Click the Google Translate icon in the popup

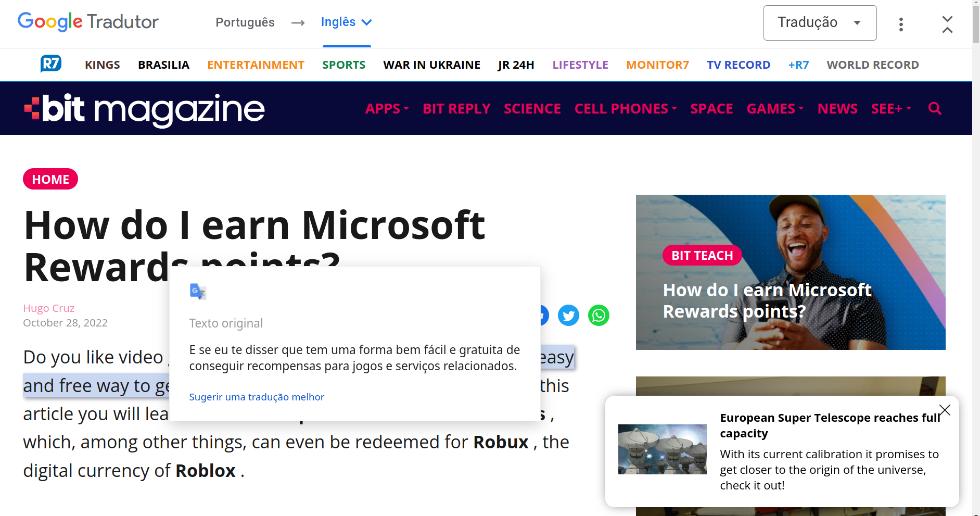(x=197, y=291)
